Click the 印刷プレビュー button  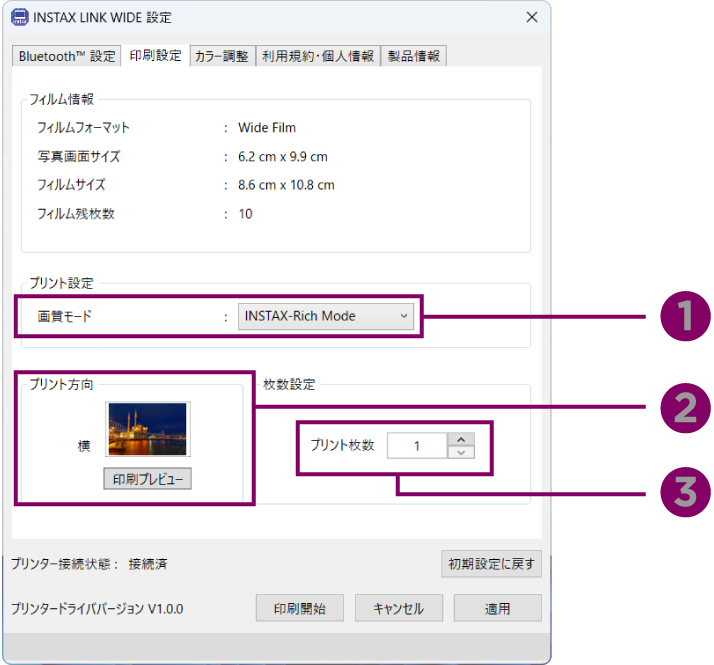coord(148,479)
